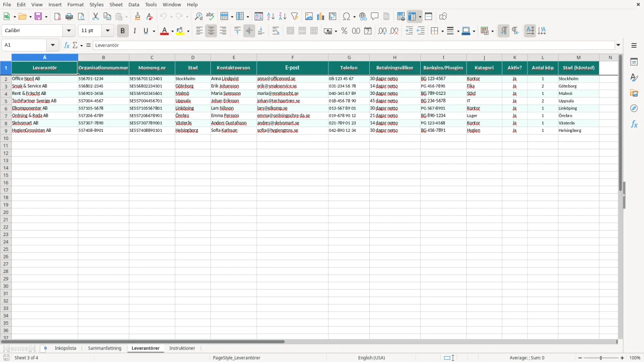Image resolution: width=644 pixels, height=362 pixels.
Task: Toggle Italic formatting
Action: click(x=134, y=31)
